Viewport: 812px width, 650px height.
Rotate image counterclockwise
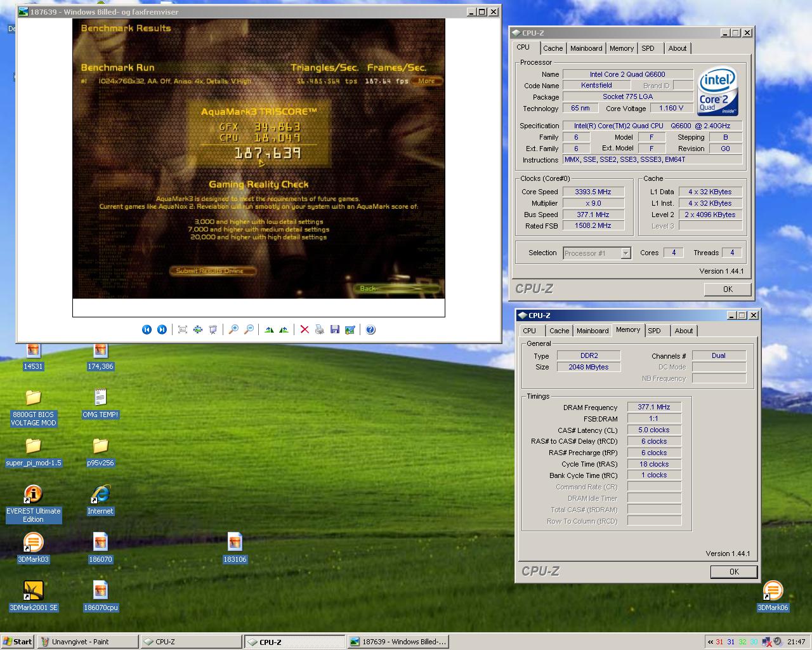pyautogui.click(x=284, y=329)
